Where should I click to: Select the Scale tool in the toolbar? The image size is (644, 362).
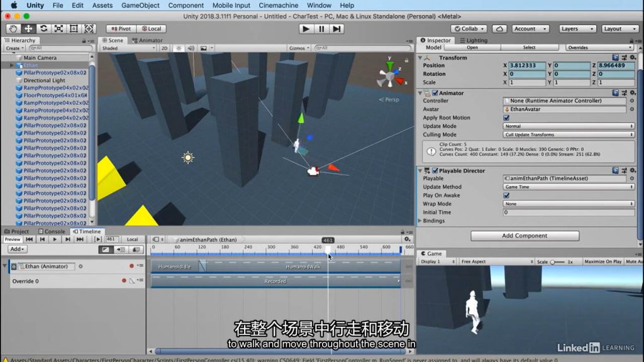click(x=58, y=29)
